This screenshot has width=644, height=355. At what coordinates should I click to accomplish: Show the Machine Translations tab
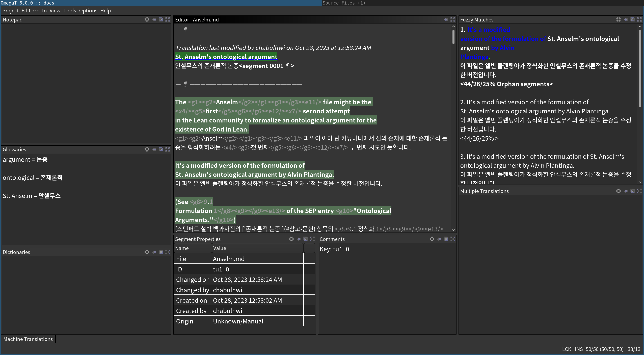28,339
